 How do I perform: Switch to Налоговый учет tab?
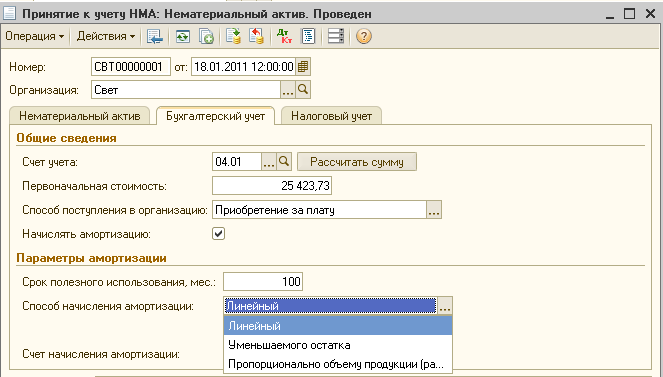coord(331,116)
